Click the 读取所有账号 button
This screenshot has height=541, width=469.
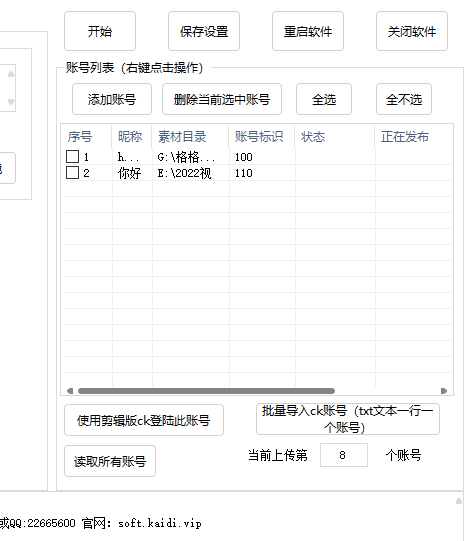[110, 461]
